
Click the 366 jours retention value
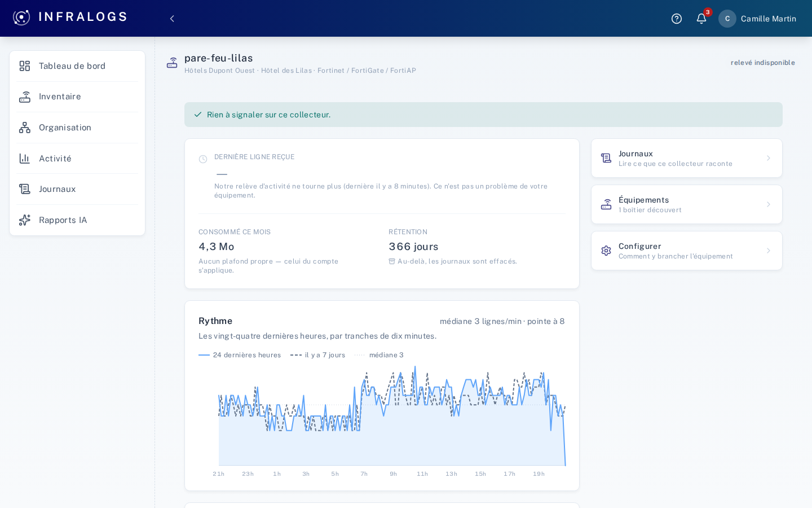tap(413, 247)
